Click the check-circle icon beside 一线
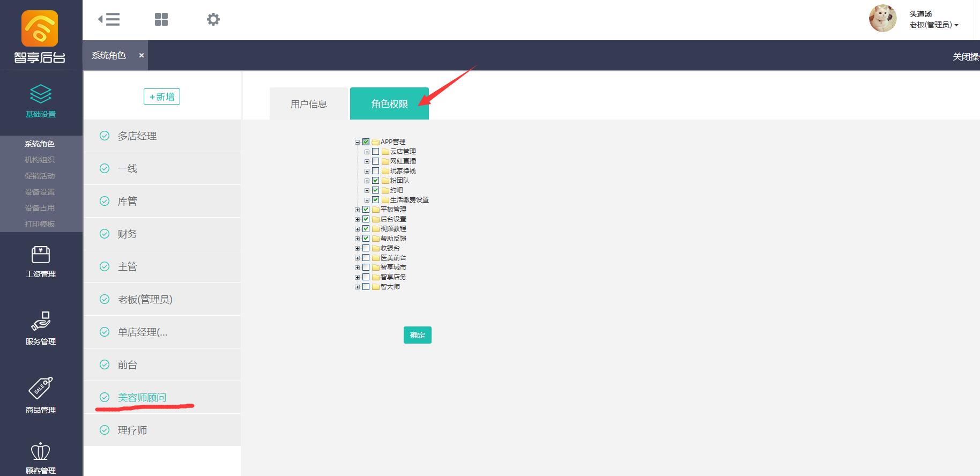Image resolution: width=980 pixels, height=476 pixels. coord(105,168)
